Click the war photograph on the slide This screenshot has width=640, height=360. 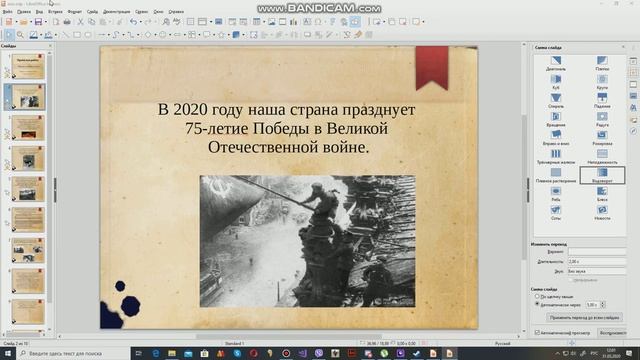tap(307, 241)
